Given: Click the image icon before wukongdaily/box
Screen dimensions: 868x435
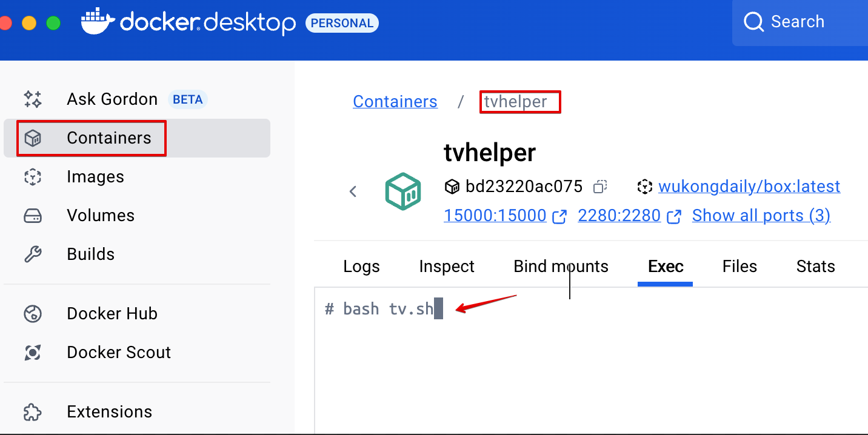Looking at the screenshot, I should point(645,187).
